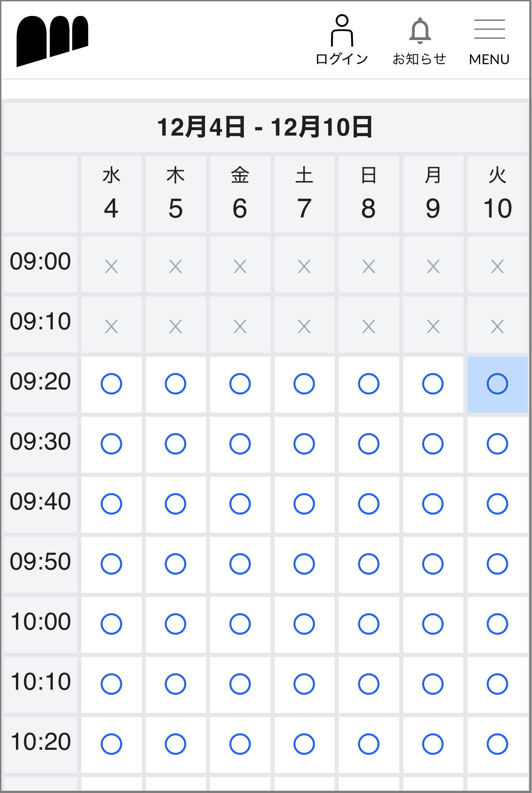Select the 09:30 slot on Thursday 5
This screenshot has width=532, height=793.
[x=176, y=444]
